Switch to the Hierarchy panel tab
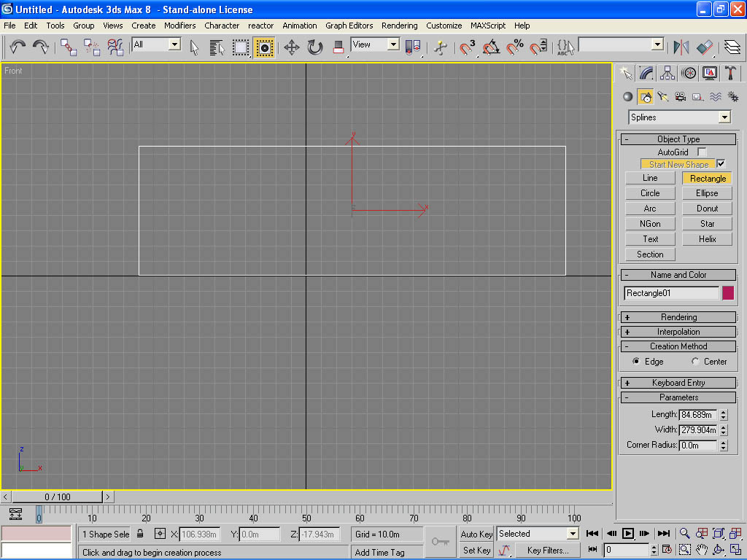The height and width of the screenshot is (560, 747). click(667, 73)
